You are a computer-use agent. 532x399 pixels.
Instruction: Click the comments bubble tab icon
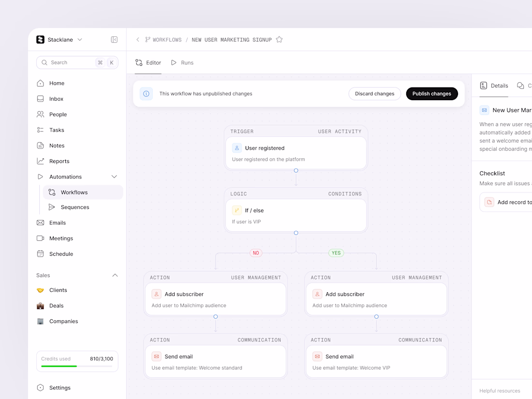(520, 86)
